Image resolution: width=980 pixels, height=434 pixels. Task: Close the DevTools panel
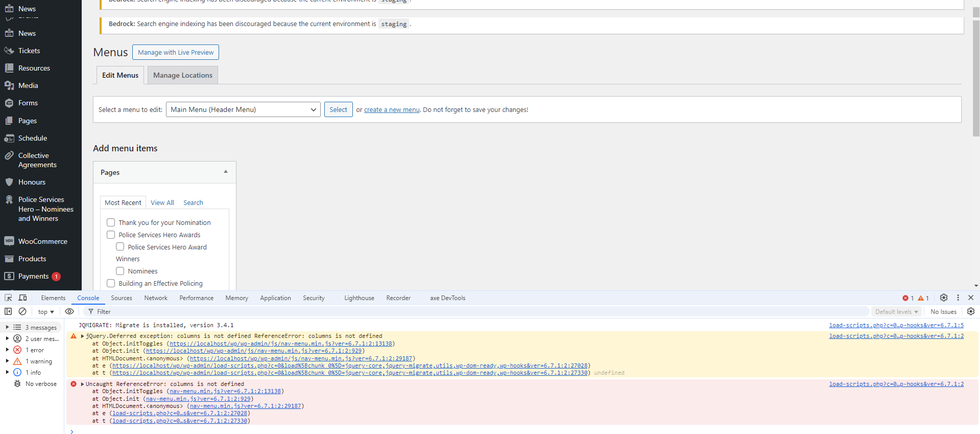[x=971, y=298]
